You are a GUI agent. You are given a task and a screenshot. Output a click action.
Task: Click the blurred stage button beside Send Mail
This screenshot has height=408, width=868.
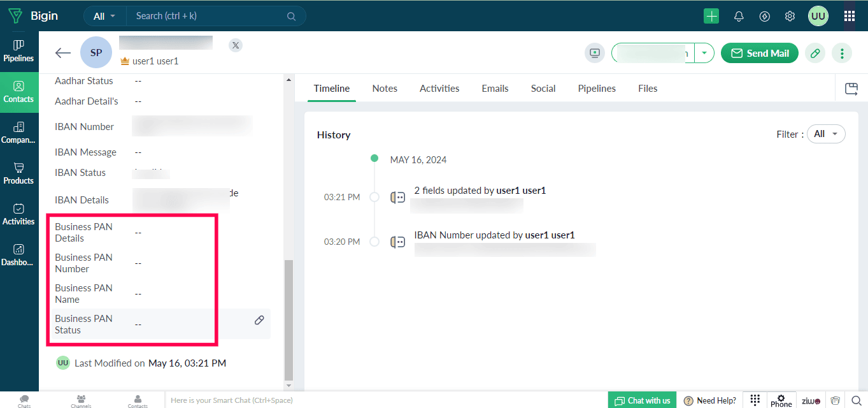(x=653, y=53)
